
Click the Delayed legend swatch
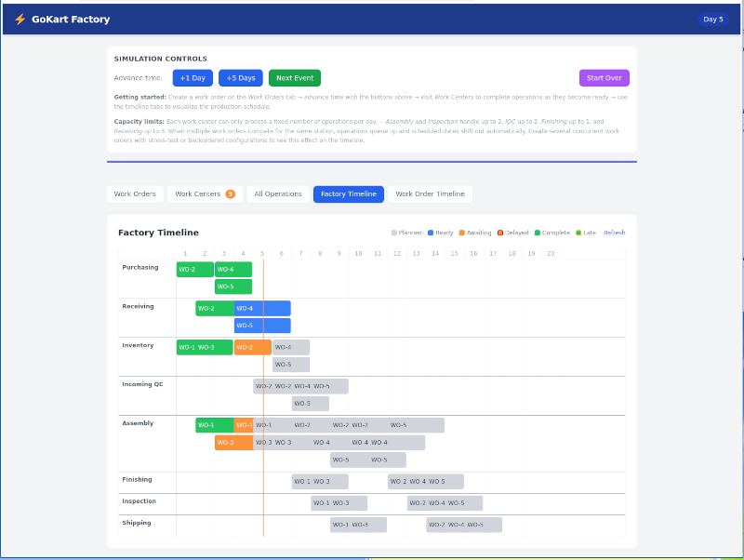pyautogui.click(x=500, y=233)
